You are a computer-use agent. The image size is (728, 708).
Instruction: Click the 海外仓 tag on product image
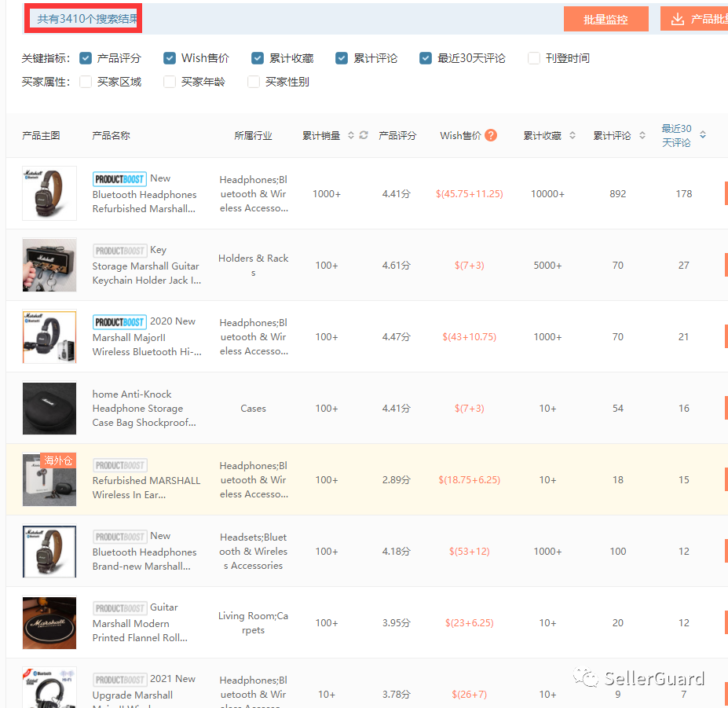pos(58,460)
